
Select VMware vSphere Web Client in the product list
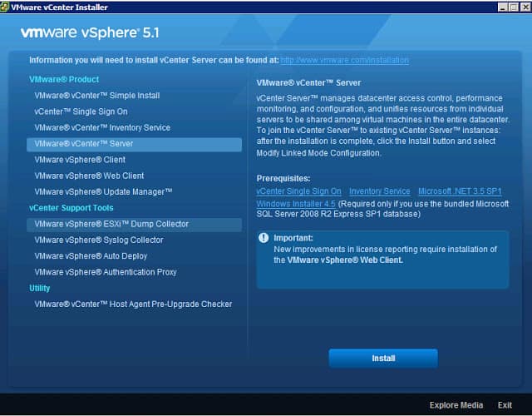pyautogui.click(x=89, y=176)
